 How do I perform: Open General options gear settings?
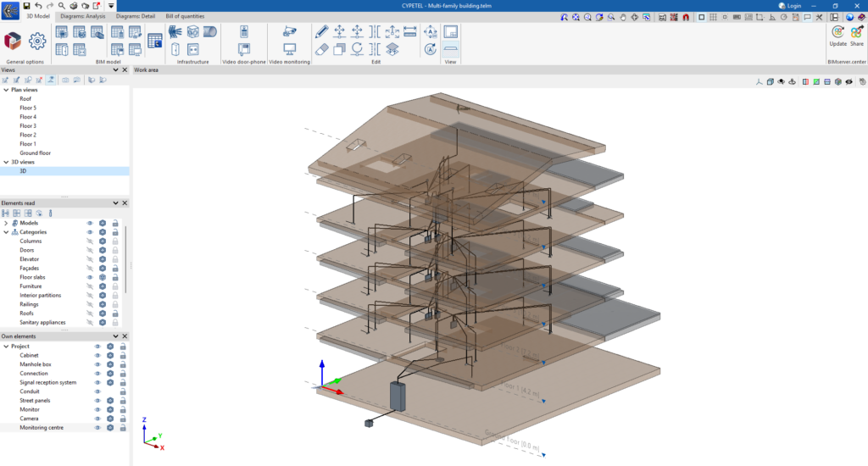tap(36, 41)
